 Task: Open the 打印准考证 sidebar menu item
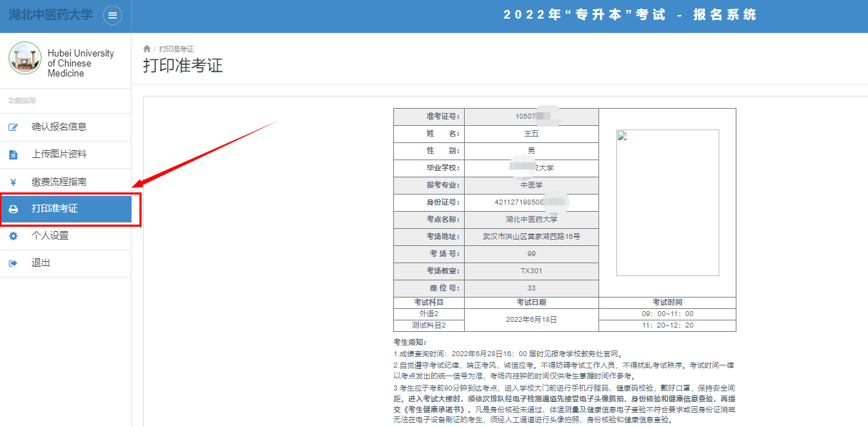tap(66, 209)
